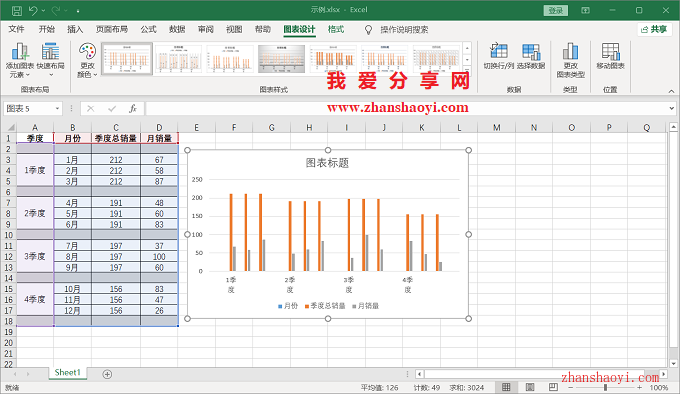Screen dimensions: 680x394
Task: Click the zoom slider handle
Action: [x=605, y=387]
